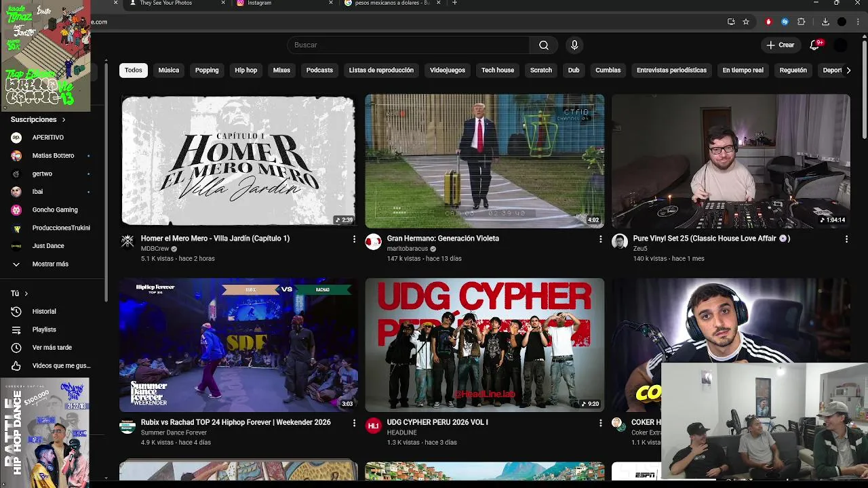Open the Gran Hermano Generación Violeta thumbnail
868x488 pixels.
(x=484, y=161)
